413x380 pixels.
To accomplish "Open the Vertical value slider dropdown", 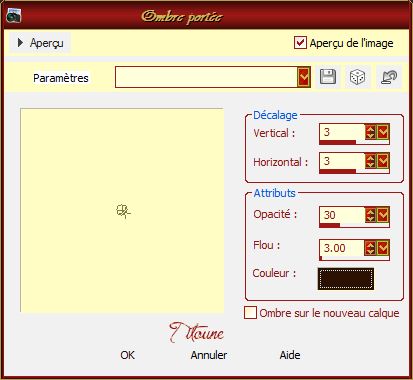I will click(x=383, y=132).
